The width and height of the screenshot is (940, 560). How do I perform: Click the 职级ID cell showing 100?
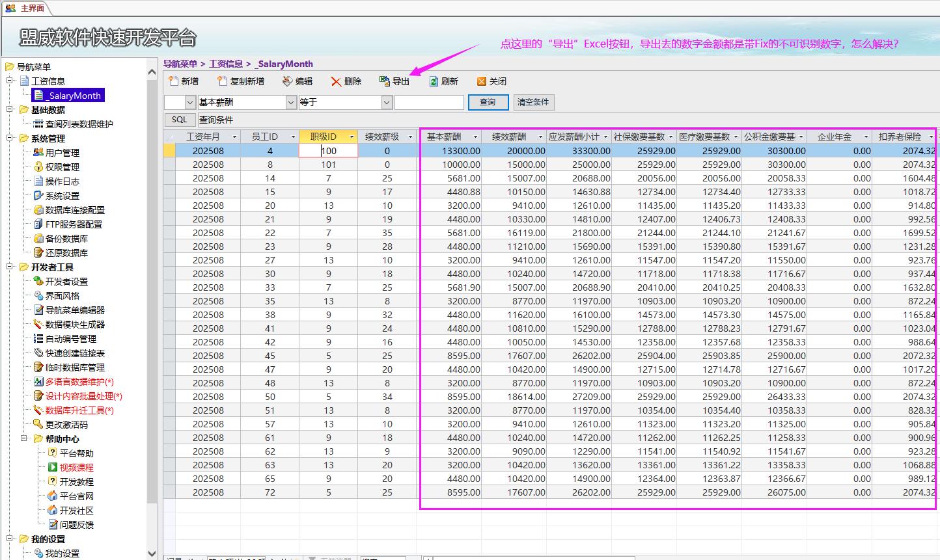click(x=329, y=151)
